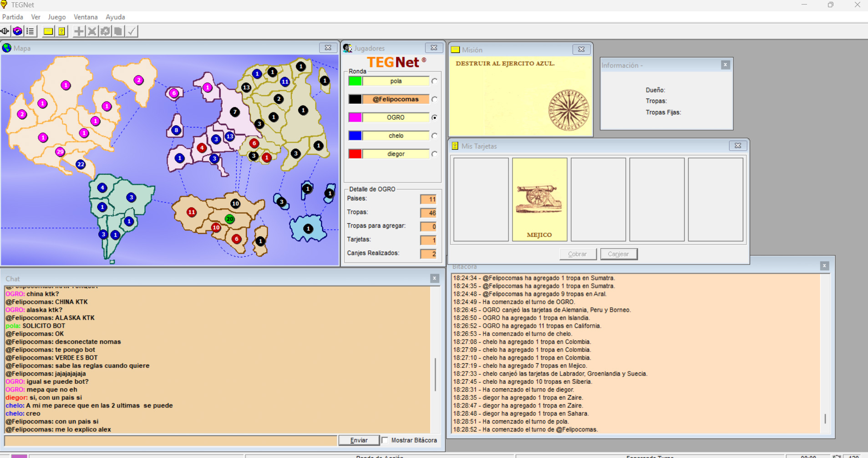Image resolution: width=868 pixels, height=458 pixels.
Task: Select the chelo player radio button
Action: tap(435, 136)
